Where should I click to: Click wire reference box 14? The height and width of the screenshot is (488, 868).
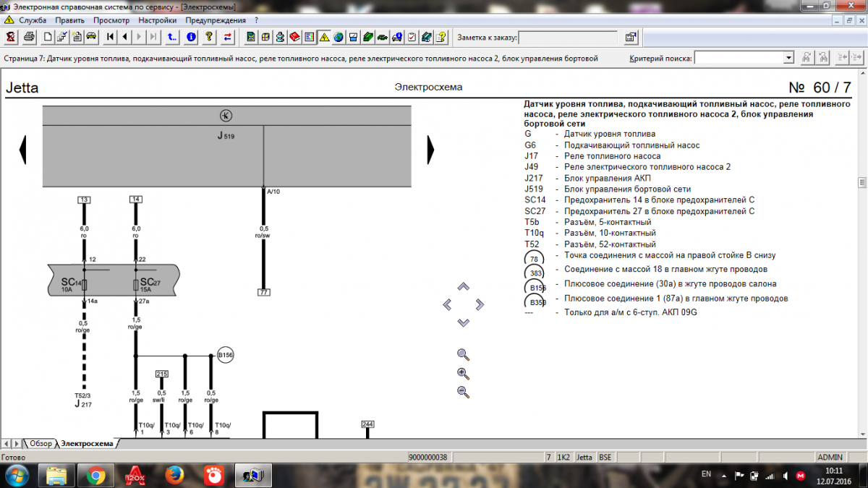[135, 200]
